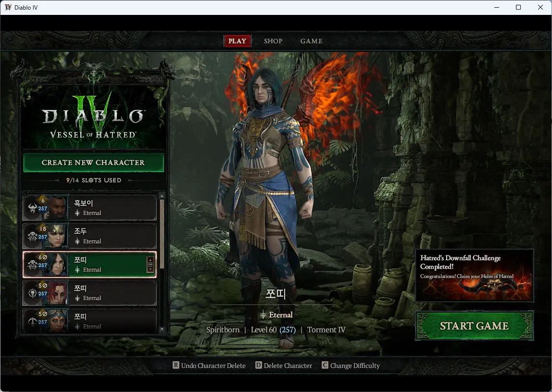Close the Diablo IV window
The height and width of the screenshot is (392, 552).
540,7
